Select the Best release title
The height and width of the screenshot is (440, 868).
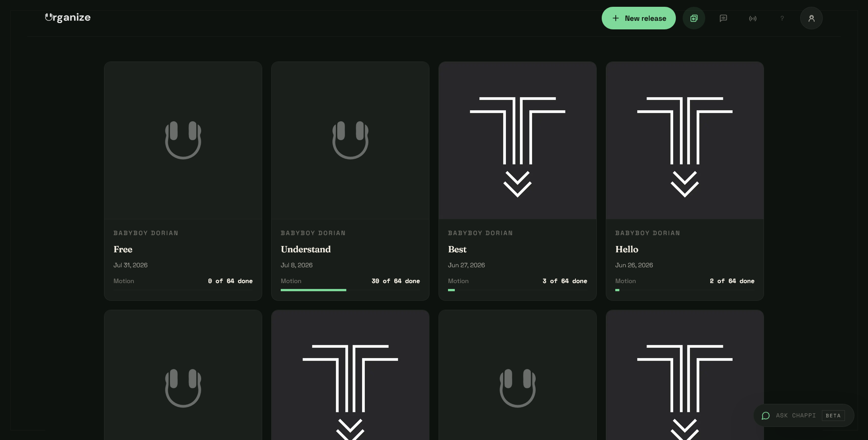(x=457, y=249)
